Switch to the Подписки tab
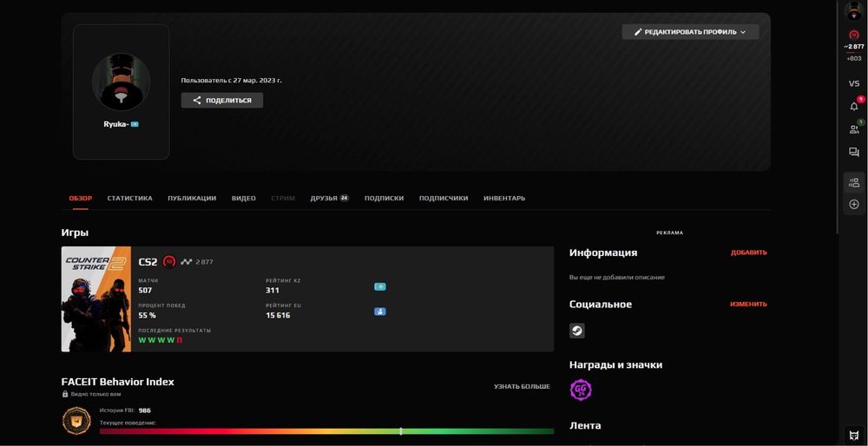The height and width of the screenshot is (446, 868). (384, 198)
